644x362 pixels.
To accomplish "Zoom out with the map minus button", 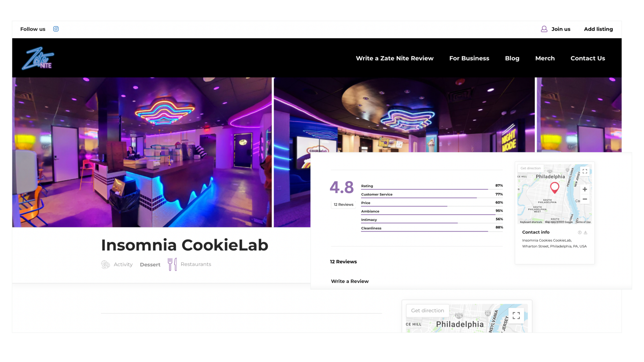I will pos(585,199).
